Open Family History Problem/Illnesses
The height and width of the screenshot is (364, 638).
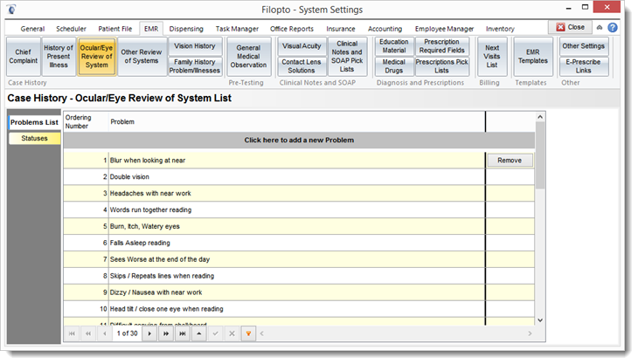(x=195, y=66)
